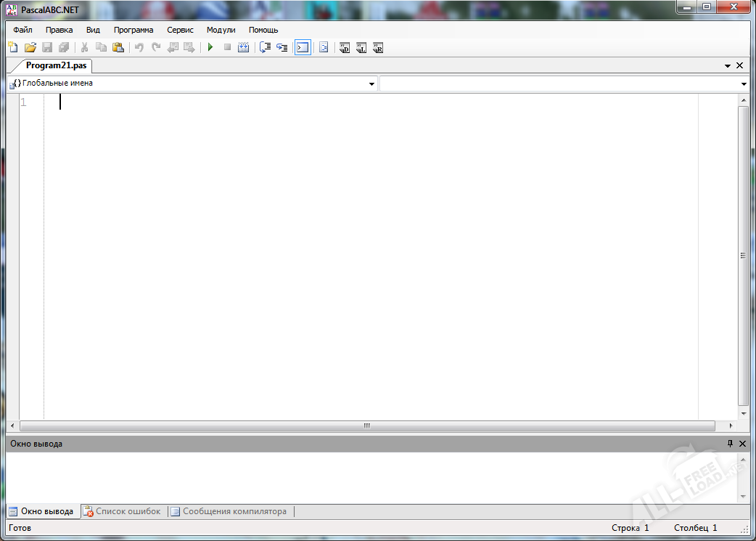Click the Compile program icon
The image size is (756, 541).
point(244,47)
